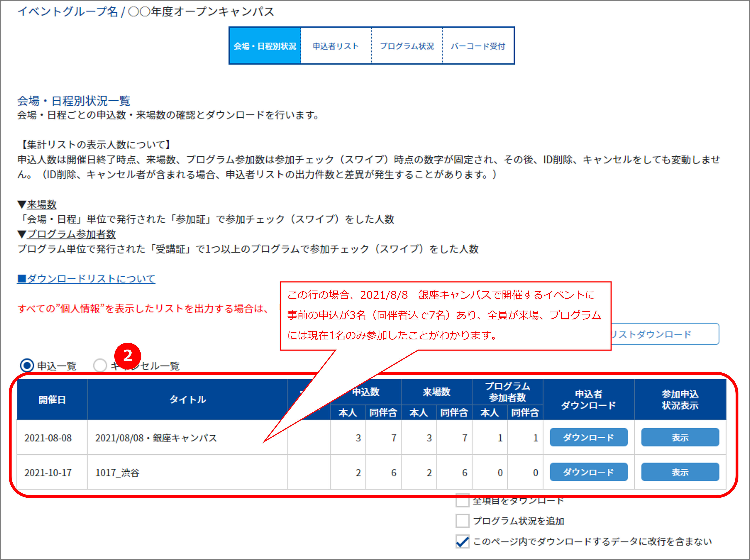Check the 全項目をダウンロード checkbox
The width and height of the screenshot is (750, 560).
point(462,500)
